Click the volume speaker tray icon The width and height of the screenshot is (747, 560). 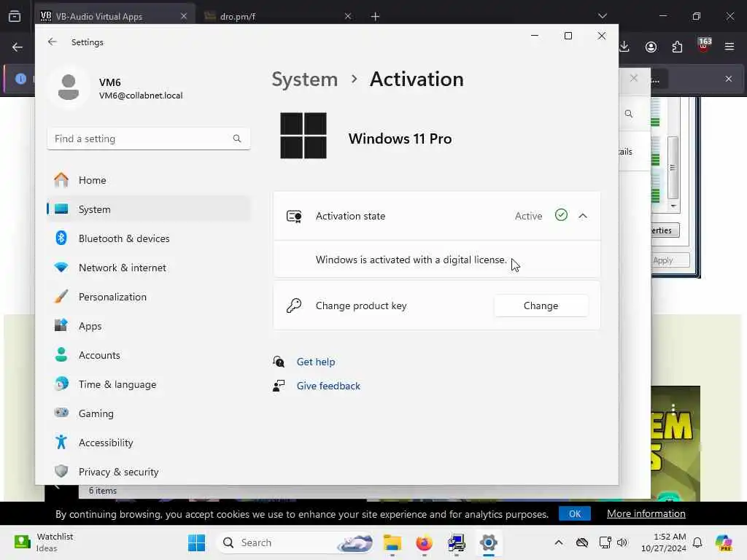pos(622,542)
